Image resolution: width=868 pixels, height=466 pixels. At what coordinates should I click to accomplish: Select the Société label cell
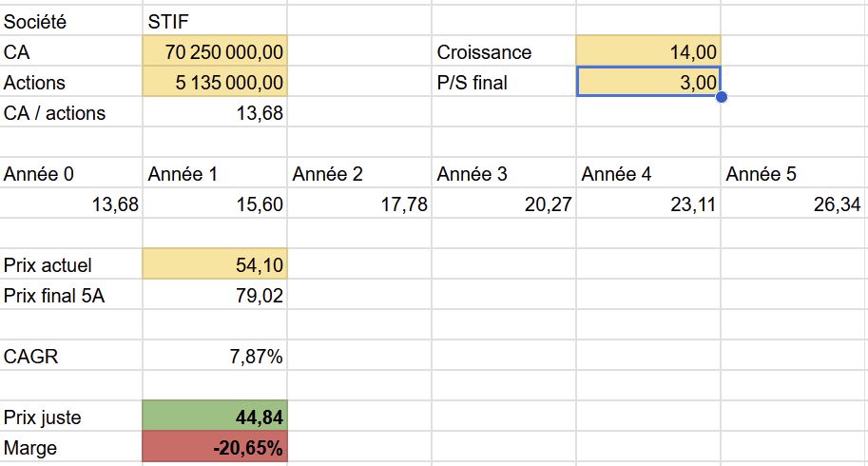pyautogui.click(x=71, y=21)
